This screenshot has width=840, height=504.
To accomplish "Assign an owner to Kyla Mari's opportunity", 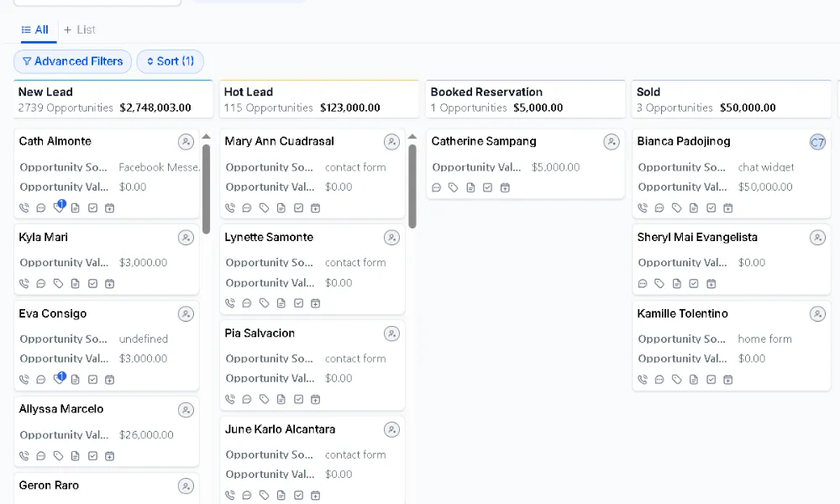I will 186,238.
